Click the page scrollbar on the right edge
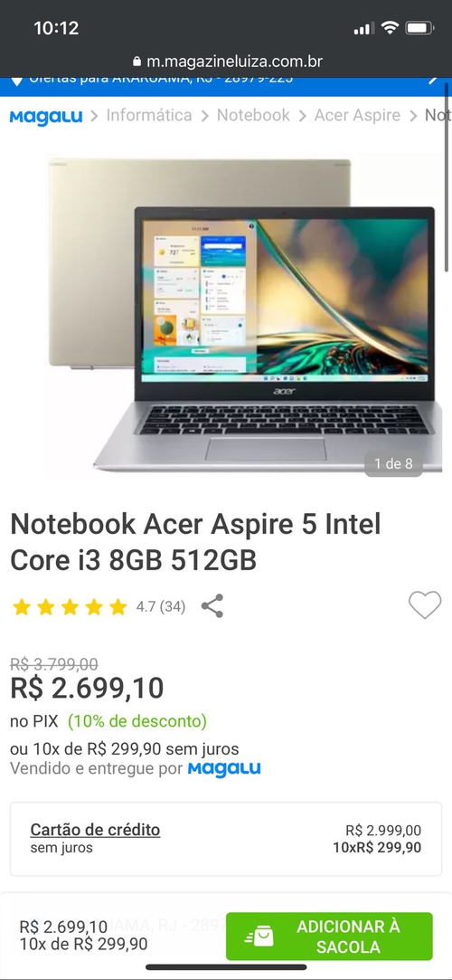452x980 pixels. (x=447, y=178)
